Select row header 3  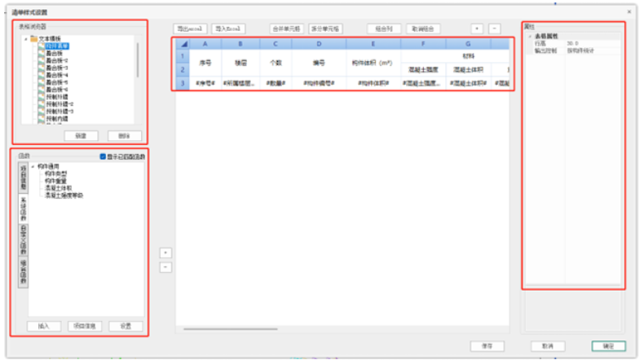(183, 83)
